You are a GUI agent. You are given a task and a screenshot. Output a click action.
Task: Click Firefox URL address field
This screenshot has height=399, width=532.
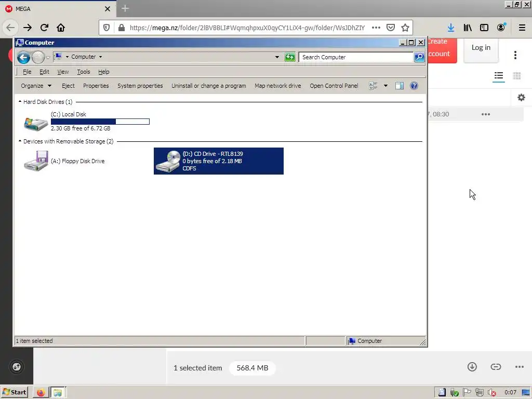(247, 28)
